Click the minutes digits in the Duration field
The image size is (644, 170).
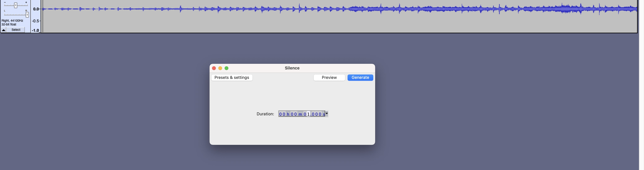(x=294, y=114)
